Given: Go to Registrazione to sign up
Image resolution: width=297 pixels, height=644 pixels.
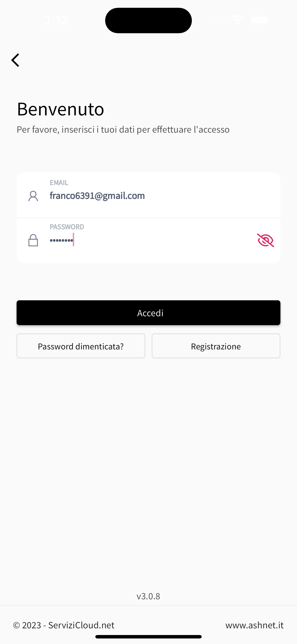Looking at the screenshot, I should coord(216,346).
